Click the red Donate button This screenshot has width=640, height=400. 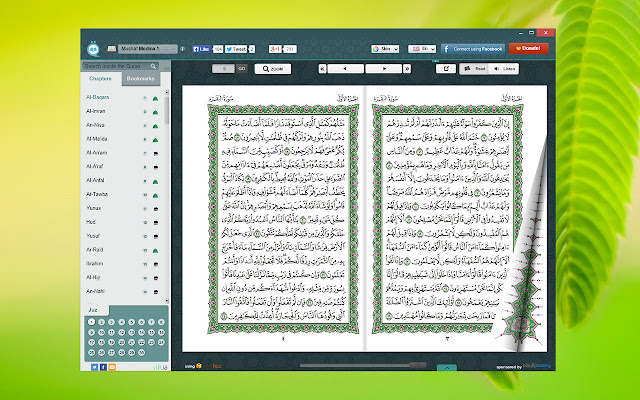(529, 49)
